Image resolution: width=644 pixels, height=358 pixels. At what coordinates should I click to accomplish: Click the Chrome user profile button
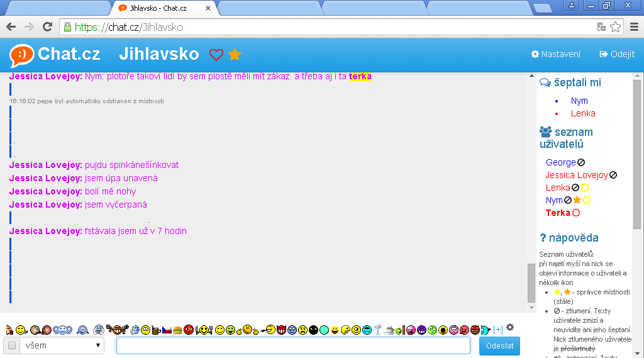[571, 5]
